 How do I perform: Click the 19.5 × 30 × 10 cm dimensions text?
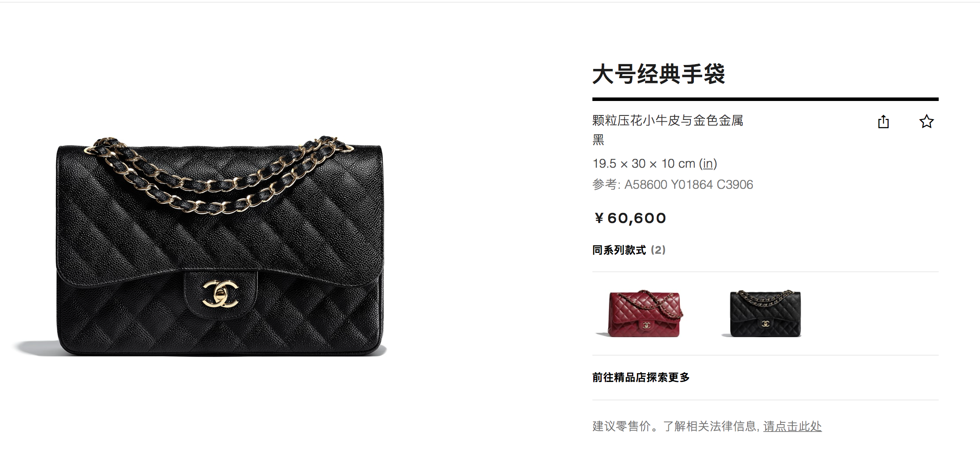coord(644,164)
